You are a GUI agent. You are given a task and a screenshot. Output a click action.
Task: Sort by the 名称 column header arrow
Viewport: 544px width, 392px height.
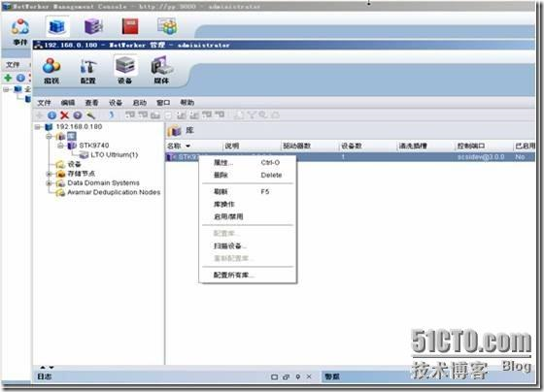[187, 146]
